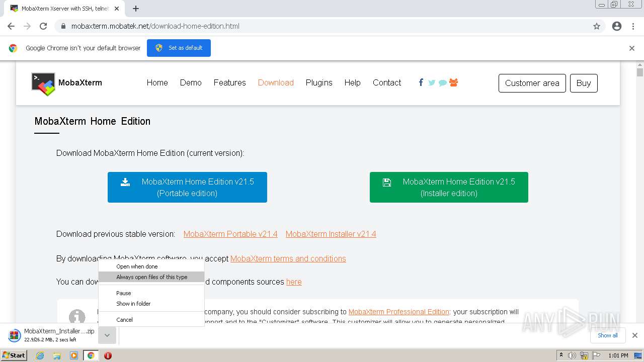Cancel the download from menu

(x=151, y=320)
